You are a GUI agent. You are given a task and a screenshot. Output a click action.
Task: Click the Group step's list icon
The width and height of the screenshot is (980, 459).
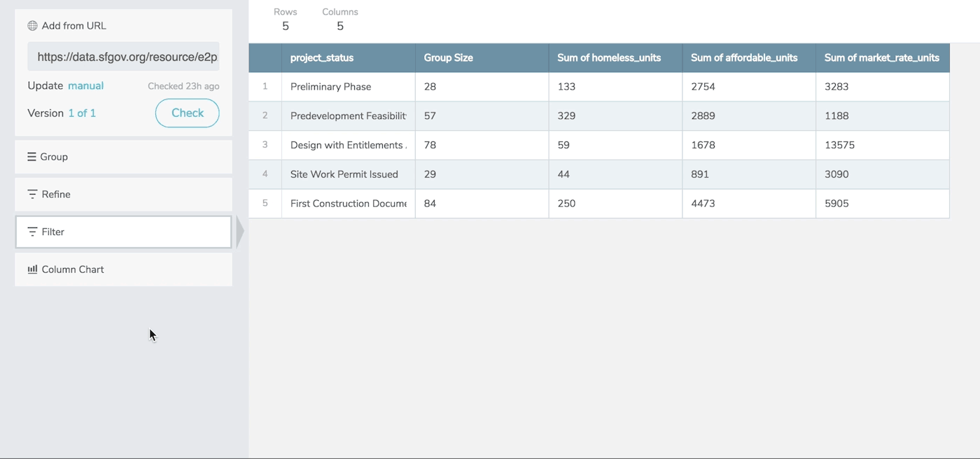[31, 157]
